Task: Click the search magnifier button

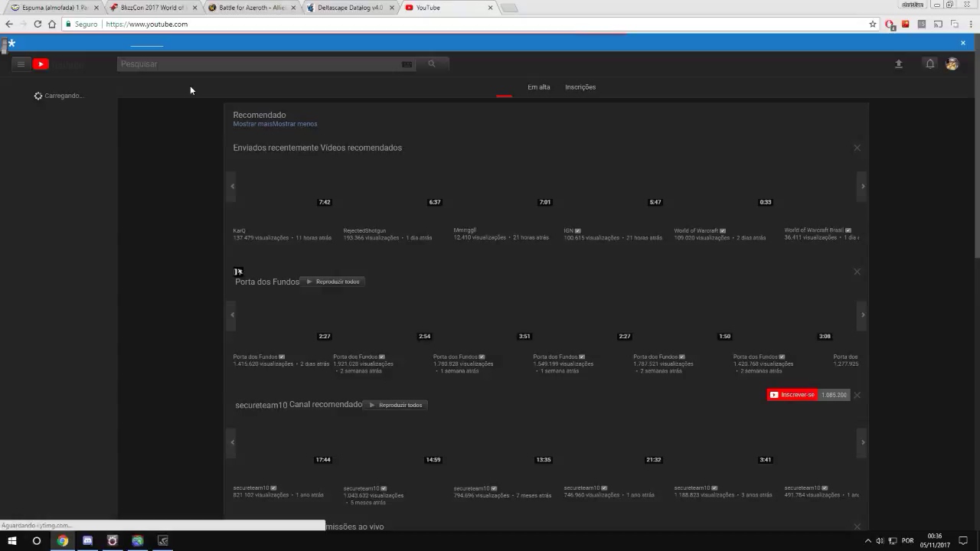Action: pos(432,64)
